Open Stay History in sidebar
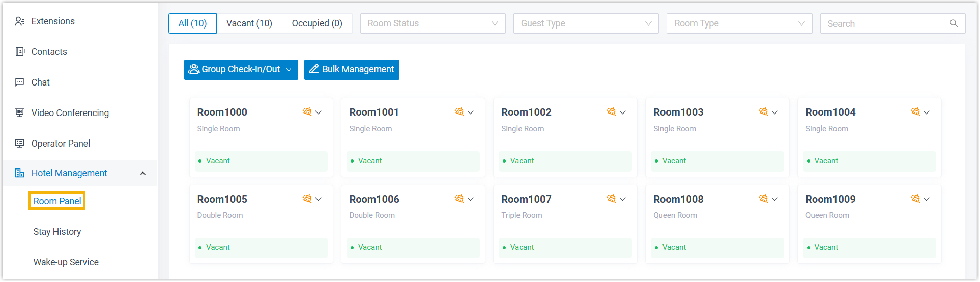Image resolution: width=980 pixels, height=282 pixels. point(57,232)
